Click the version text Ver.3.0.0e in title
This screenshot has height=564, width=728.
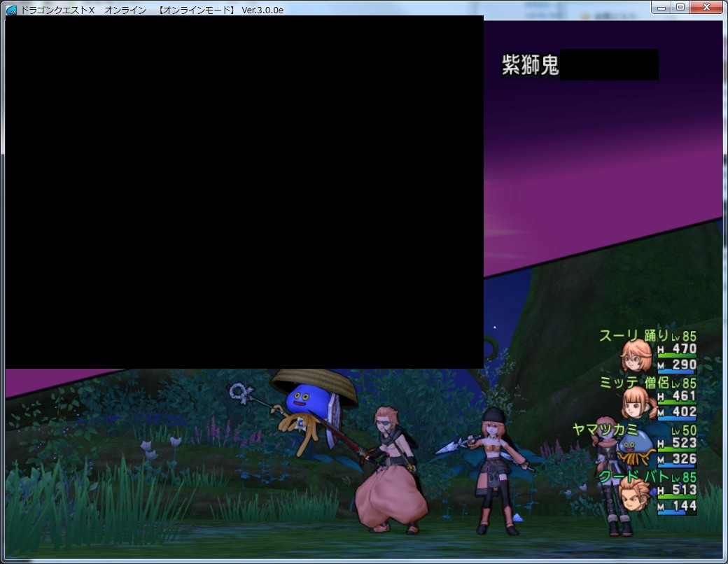point(262,10)
